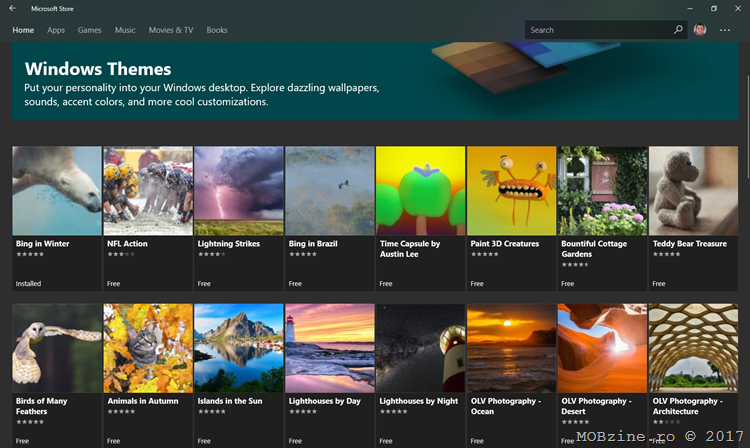Open Bountiful Cottage Gardens thumbnail
Image resolution: width=750 pixels, height=448 pixels.
pos(602,191)
